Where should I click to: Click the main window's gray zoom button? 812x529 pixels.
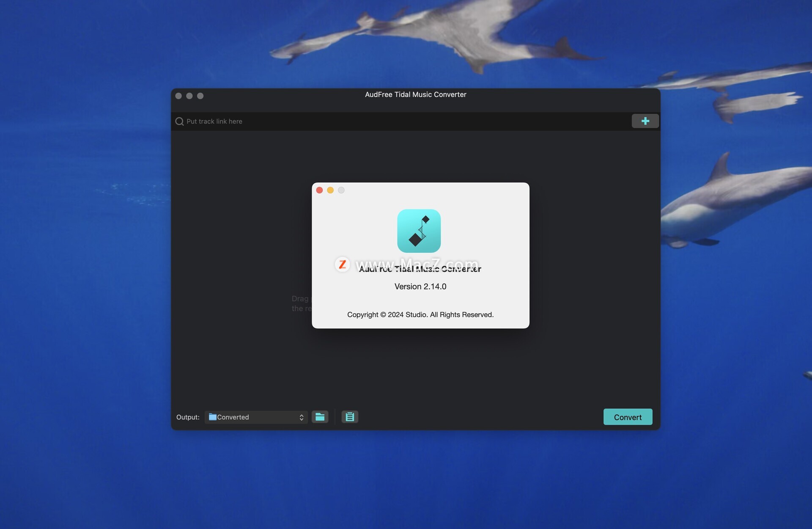200,96
